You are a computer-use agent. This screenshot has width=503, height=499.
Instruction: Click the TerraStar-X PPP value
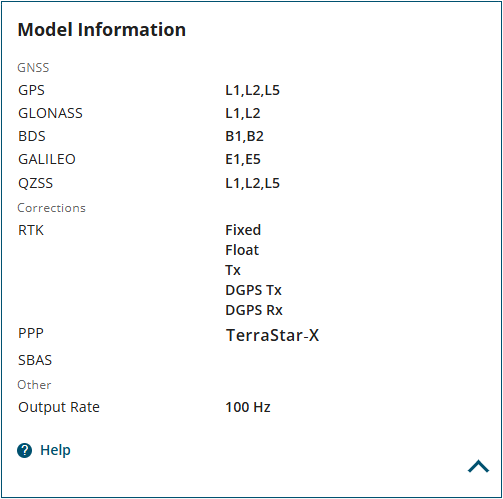point(272,335)
